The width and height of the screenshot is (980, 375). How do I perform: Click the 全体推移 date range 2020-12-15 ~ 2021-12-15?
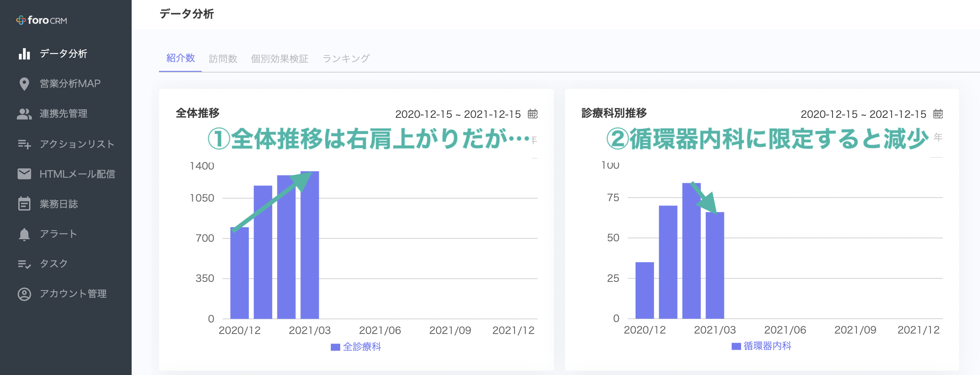coord(458,114)
